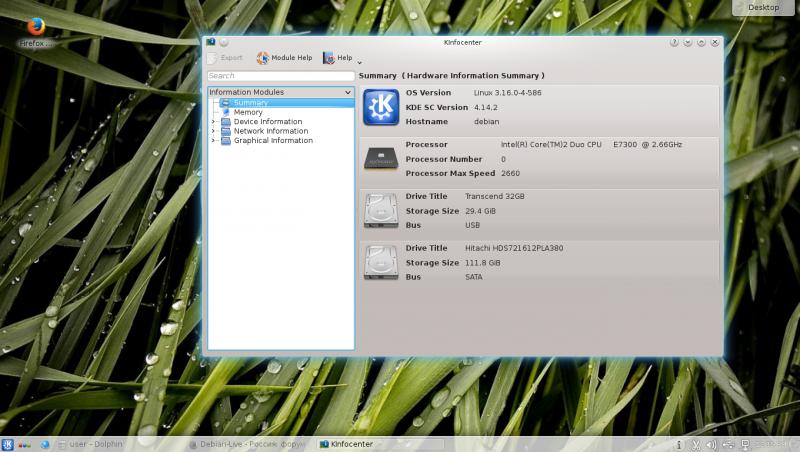
Task: Click the Desktop toolbox button
Action: 762,7
